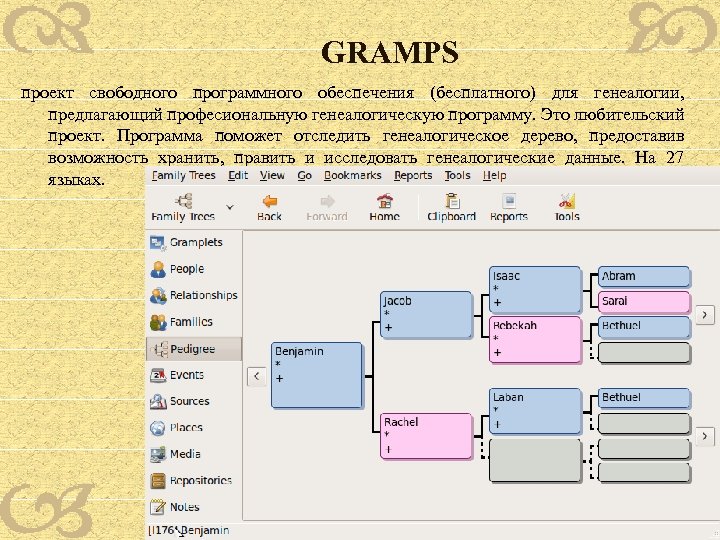The image size is (720, 540).
Task: Select the Abram person box
Action: (x=644, y=277)
